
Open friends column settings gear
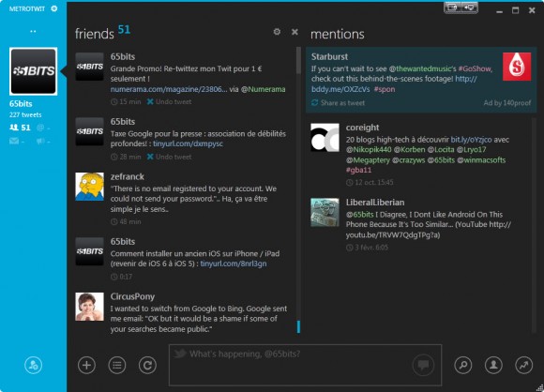tap(277, 32)
